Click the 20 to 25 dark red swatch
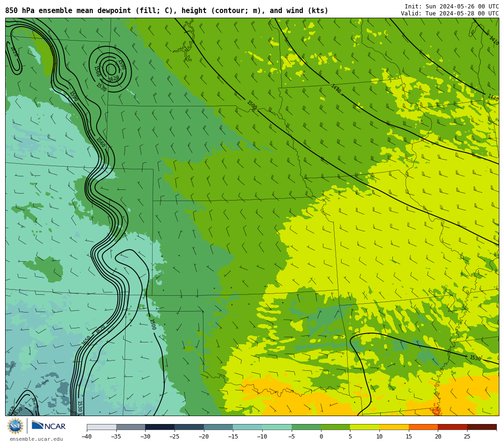Screen dimensions: 504x445 coord(452,427)
